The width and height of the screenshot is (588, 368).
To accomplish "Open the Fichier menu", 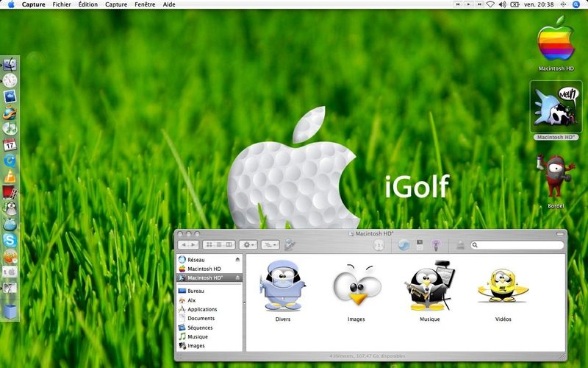I will click(x=62, y=4).
